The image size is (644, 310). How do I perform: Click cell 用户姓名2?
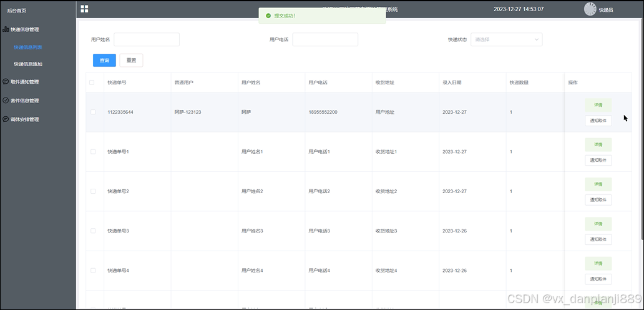252,191
